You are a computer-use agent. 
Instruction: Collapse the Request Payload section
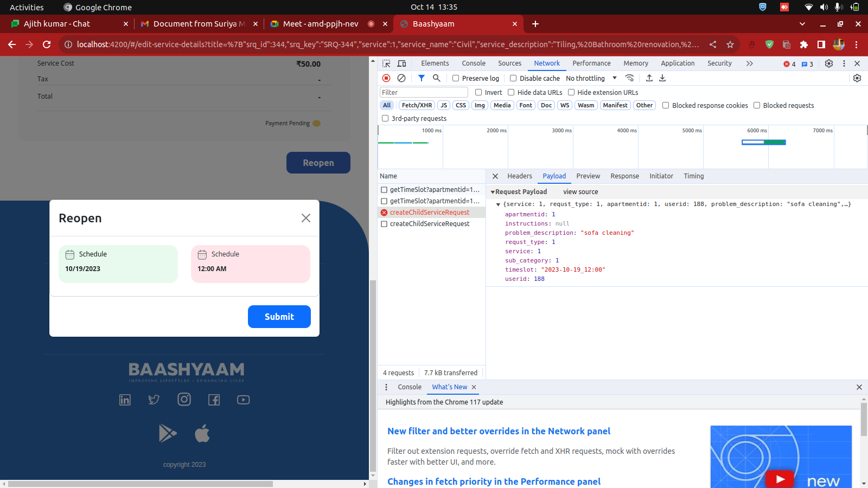coord(493,192)
